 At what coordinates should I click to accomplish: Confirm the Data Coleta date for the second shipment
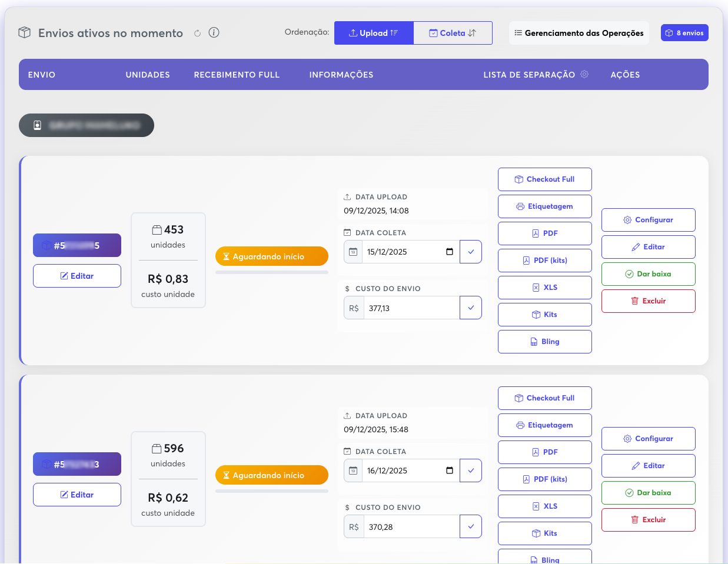[470, 470]
